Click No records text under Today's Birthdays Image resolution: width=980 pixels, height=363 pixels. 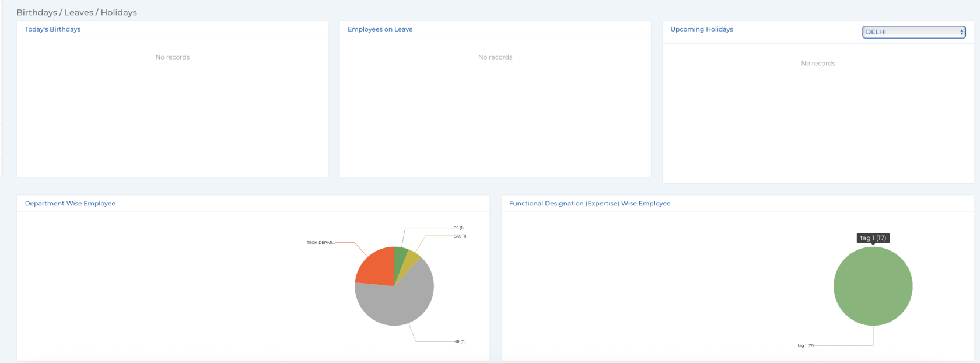[x=172, y=57]
